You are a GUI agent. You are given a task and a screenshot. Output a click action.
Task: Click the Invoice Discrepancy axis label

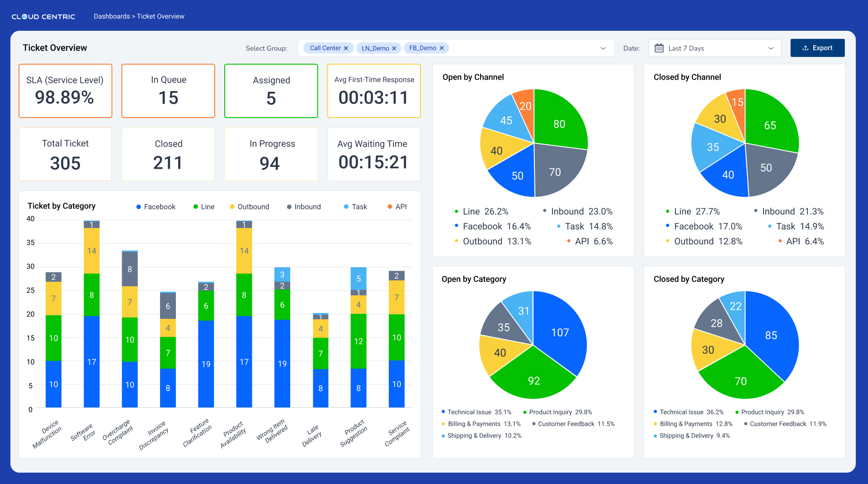coord(154,435)
